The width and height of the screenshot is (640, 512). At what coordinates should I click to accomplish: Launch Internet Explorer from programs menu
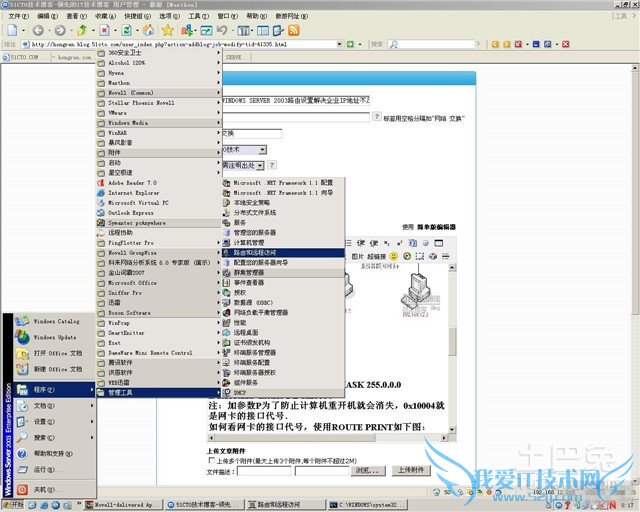(158, 193)
